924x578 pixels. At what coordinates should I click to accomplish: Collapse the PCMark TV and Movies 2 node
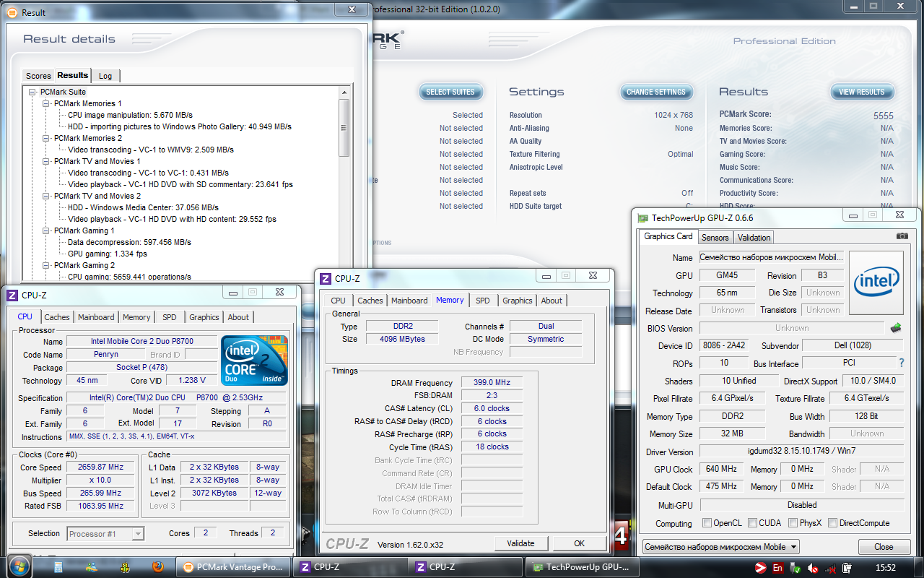[x=45, y=196]
